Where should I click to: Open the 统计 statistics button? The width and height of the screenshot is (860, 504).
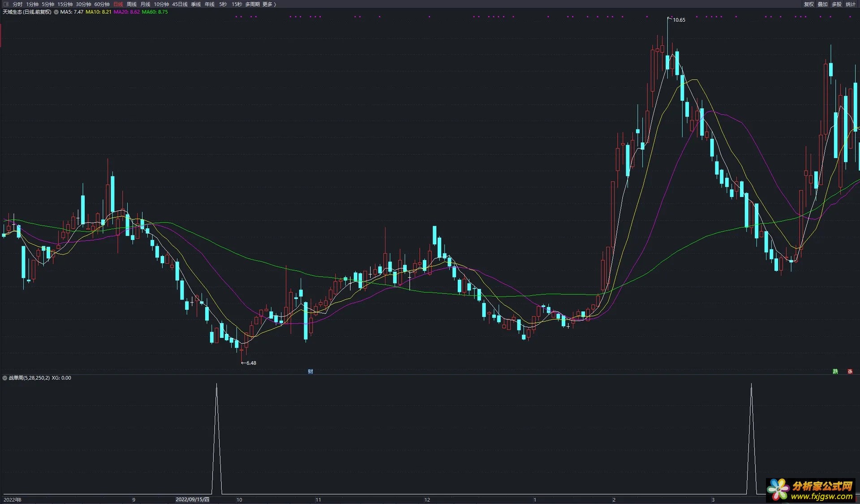click(850, 4)
